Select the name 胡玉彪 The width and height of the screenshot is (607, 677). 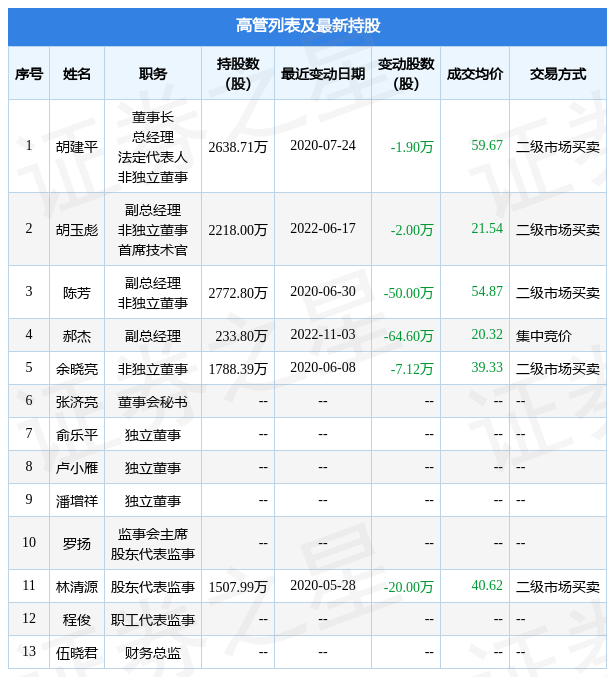coord(77,230)
